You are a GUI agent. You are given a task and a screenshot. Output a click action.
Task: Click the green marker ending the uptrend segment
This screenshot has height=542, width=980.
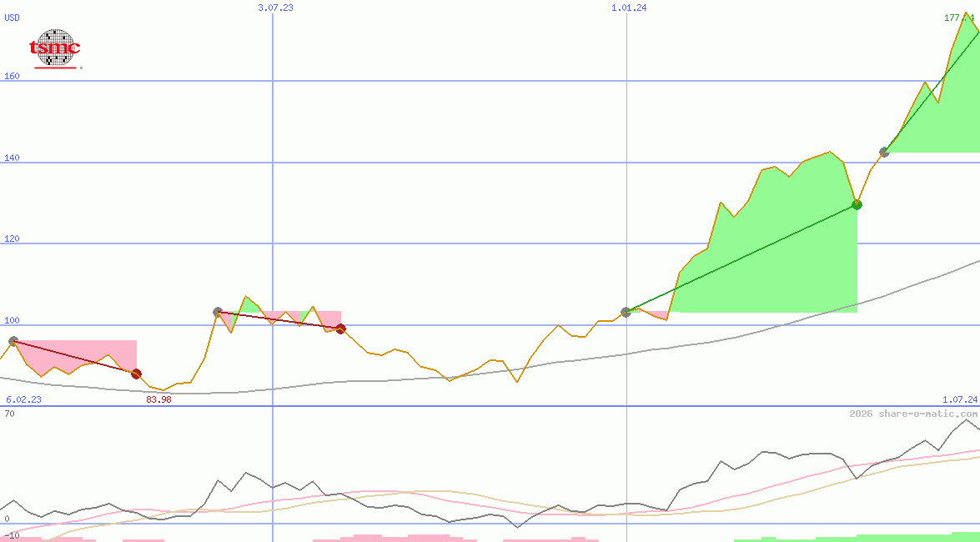coord(856,204)
